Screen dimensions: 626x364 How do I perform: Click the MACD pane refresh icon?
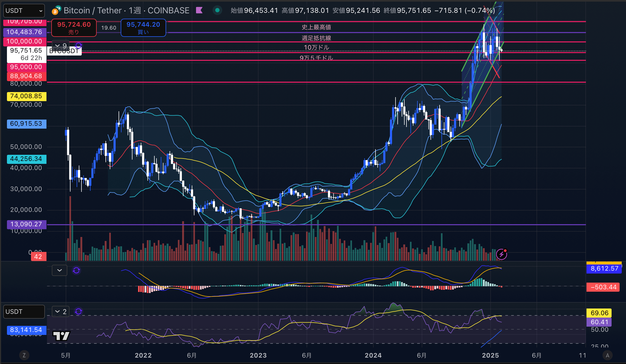point(76,270)
